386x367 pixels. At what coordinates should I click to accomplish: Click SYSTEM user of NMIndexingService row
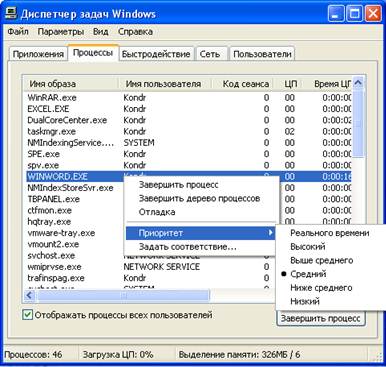click(139, 143)
